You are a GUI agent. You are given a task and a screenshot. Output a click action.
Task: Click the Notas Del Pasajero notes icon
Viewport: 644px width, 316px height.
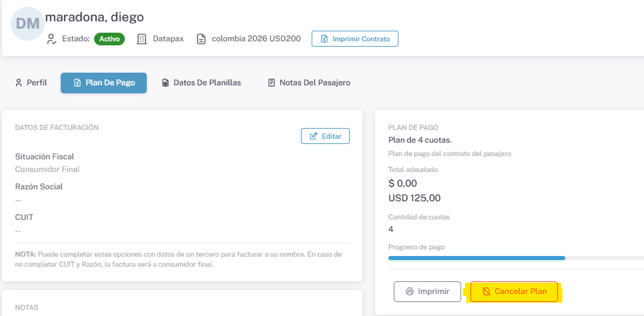tap(272, 83)
